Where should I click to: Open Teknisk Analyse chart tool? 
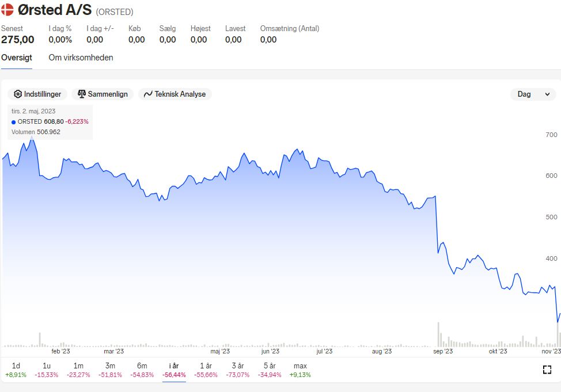(x=175, y=94)
